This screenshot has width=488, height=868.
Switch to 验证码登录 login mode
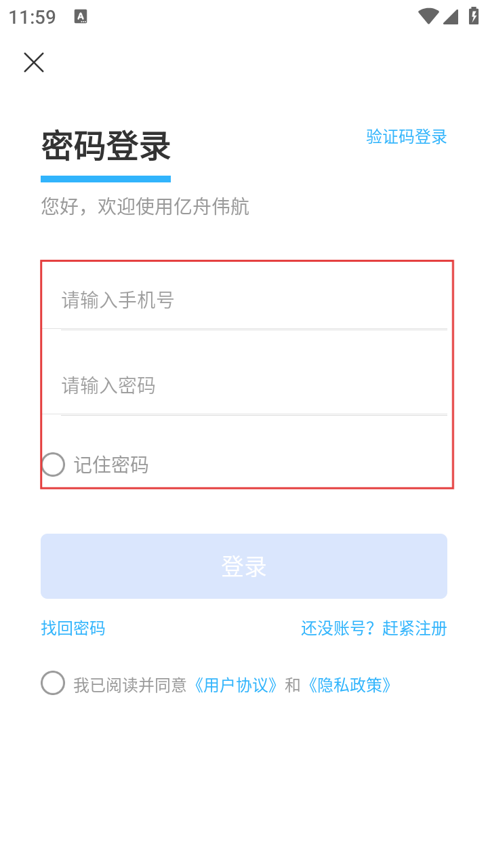tap(407, 137)
